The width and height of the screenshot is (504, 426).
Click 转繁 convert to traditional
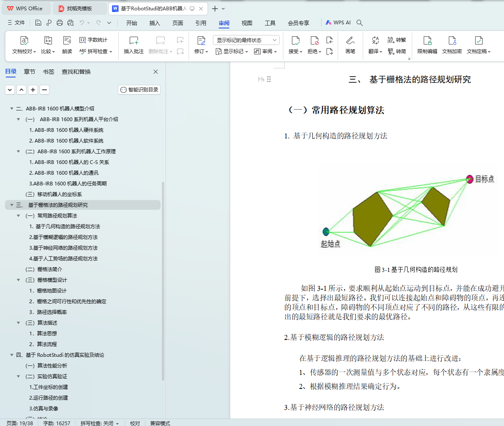[397, 40]
